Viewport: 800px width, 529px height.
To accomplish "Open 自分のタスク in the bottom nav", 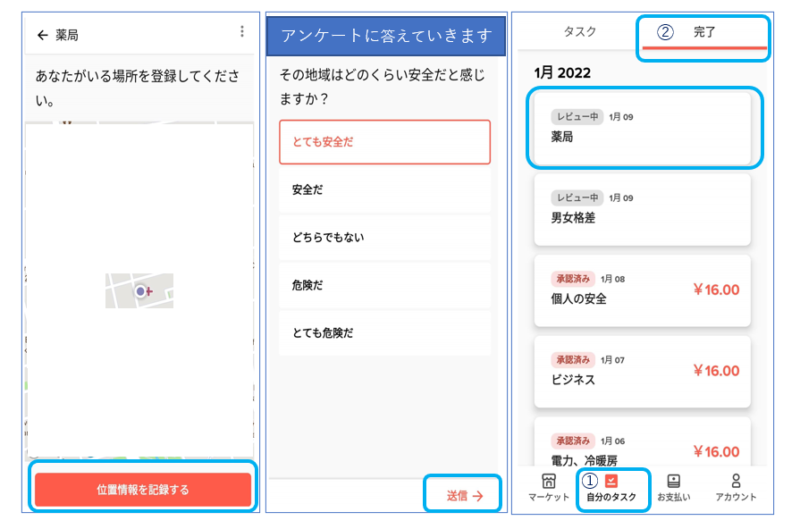I will [611, 482].
